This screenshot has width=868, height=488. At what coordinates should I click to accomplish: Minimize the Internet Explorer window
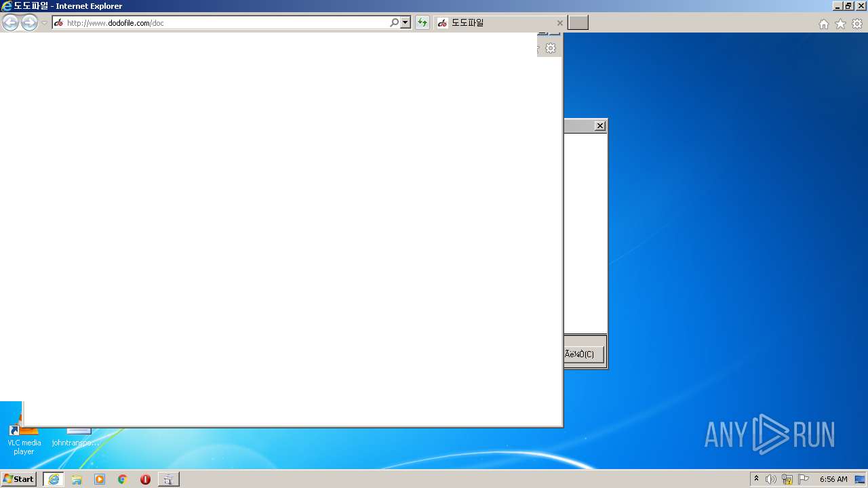coord(837,6)
